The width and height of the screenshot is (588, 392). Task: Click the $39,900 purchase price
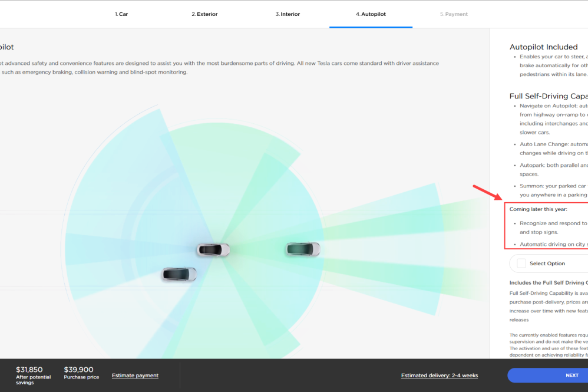78,370
